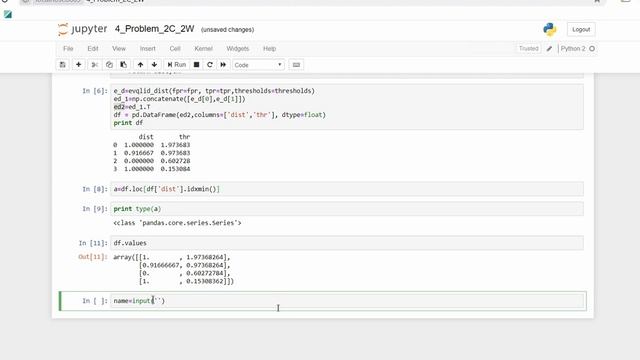Click the teal browser extension icon
Screen dimensions: 640x360
pos(8,14)
